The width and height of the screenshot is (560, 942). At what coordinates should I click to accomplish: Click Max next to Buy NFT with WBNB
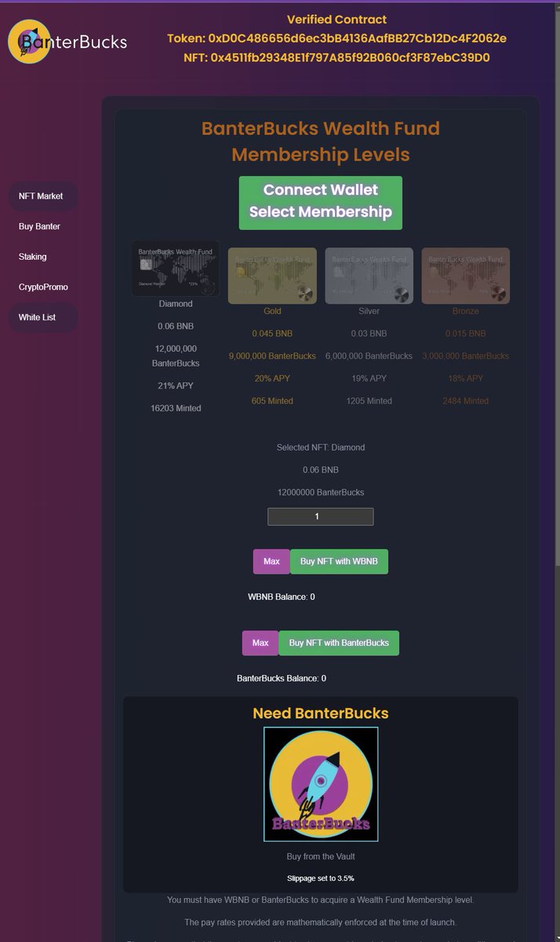point(271,561)
